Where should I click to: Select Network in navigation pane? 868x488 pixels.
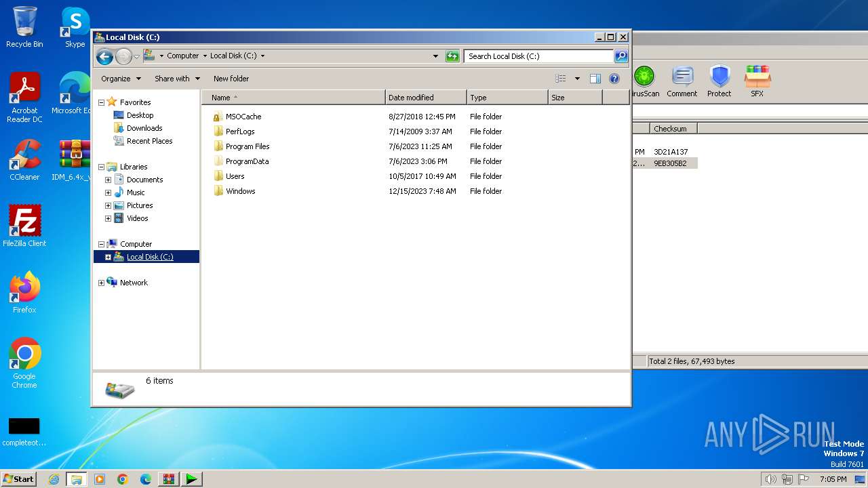134,283
